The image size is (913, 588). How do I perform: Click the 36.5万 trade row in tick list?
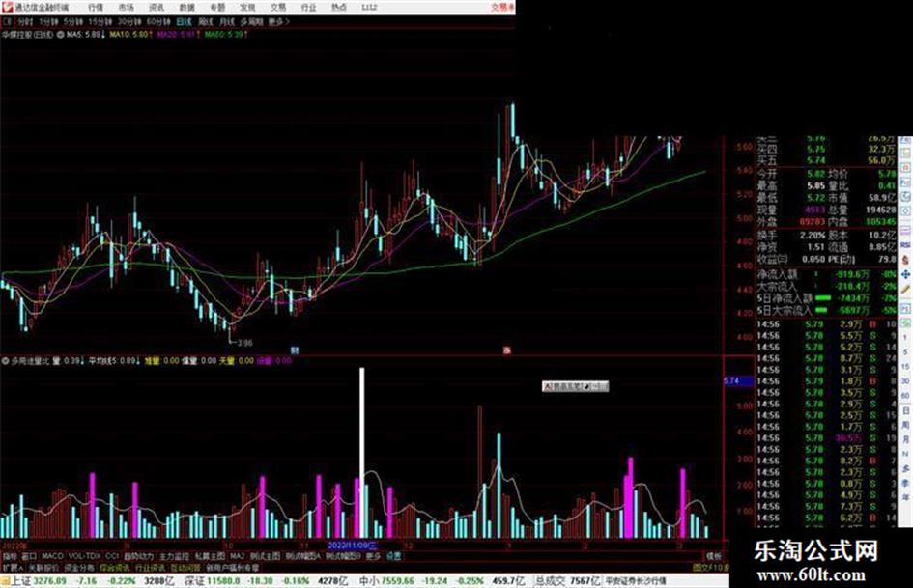(826, 437)
